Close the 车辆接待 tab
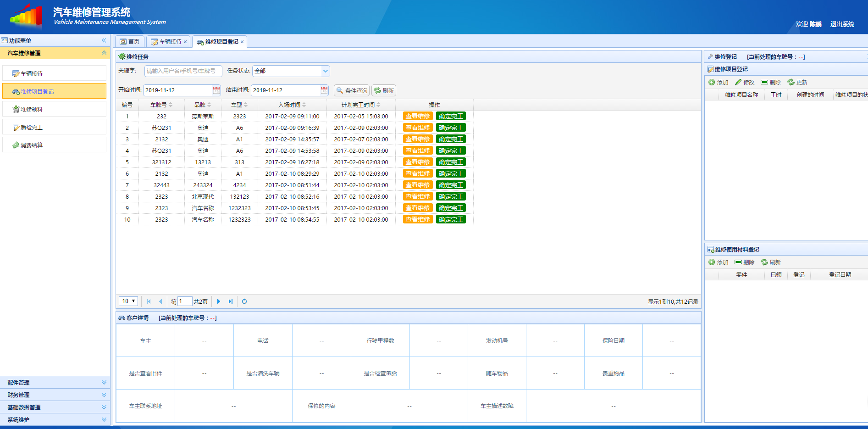This screenshot has height=429, width=868. pyautogui.click(x=185, y=42)
